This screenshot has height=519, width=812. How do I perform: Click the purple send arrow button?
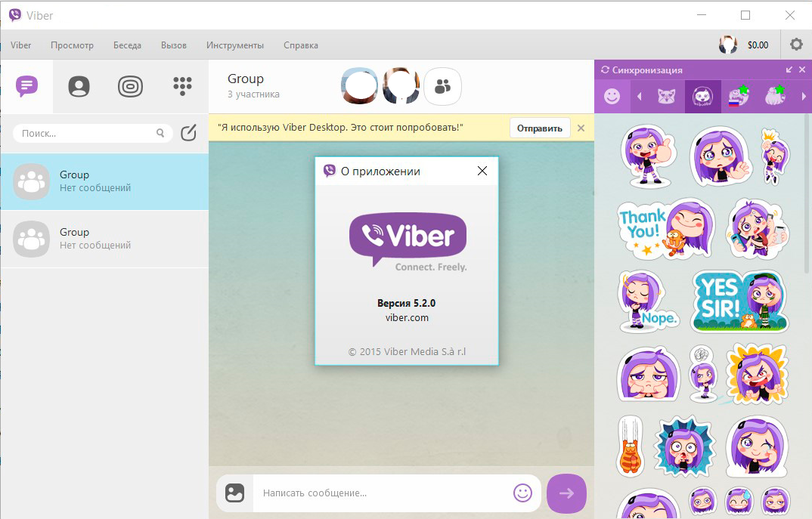(x=566, y=493)
